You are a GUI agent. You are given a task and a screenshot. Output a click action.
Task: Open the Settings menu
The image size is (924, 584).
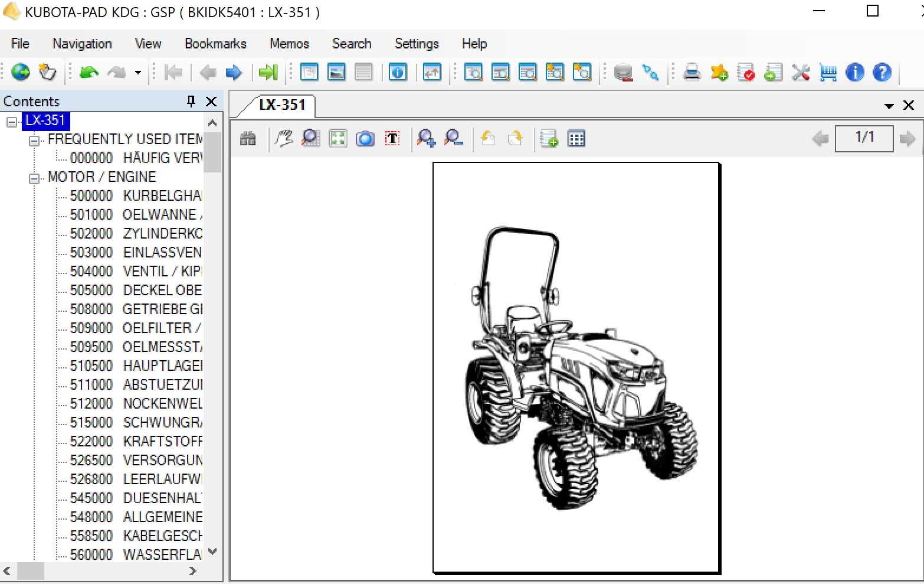(417, 44)
